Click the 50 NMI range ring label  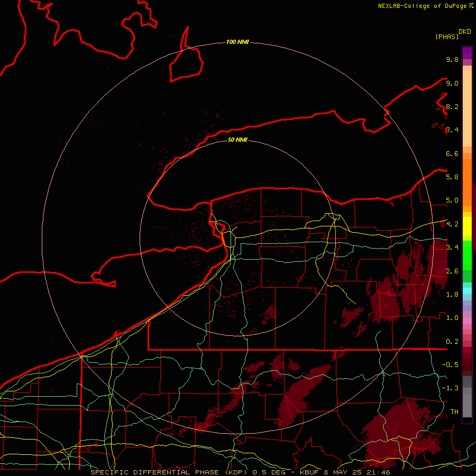point(237,140)
